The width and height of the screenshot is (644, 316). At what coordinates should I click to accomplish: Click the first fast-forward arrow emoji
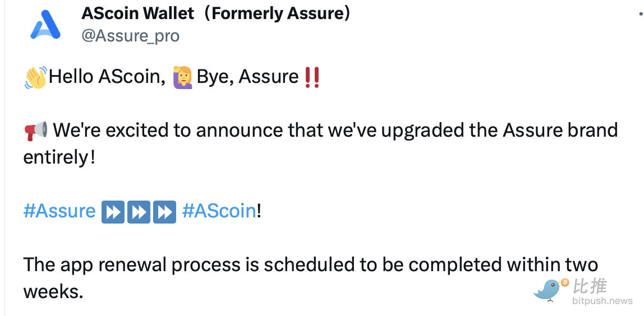pos(113,212)
